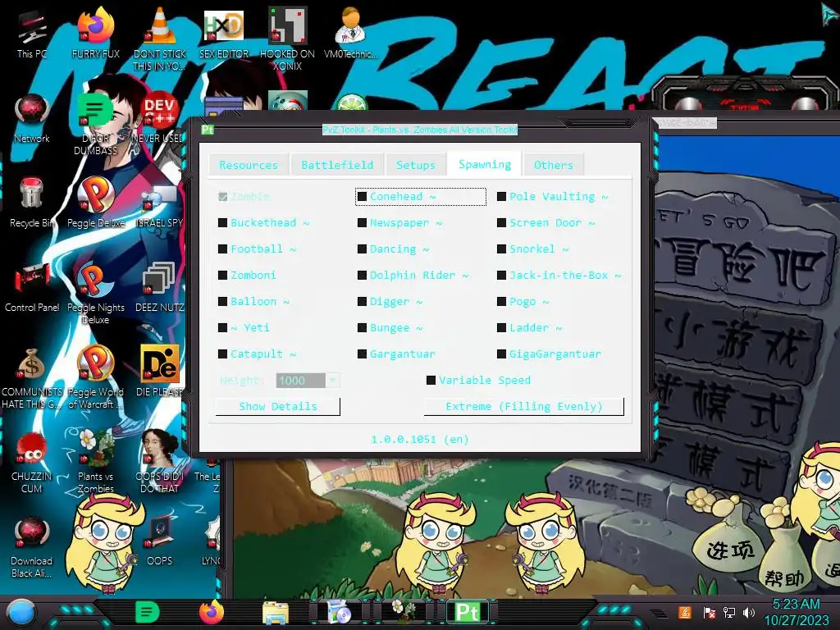840x630 pixels.
Task: Open the OOPS desktop shortcut
Action: (x=159, y=541)
